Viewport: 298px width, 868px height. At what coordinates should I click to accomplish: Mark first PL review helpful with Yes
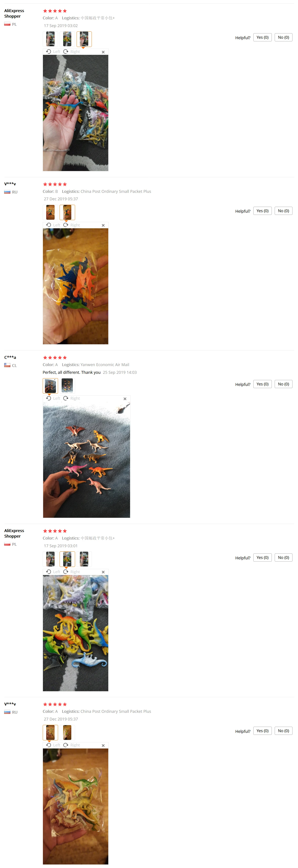coord(262,37)
